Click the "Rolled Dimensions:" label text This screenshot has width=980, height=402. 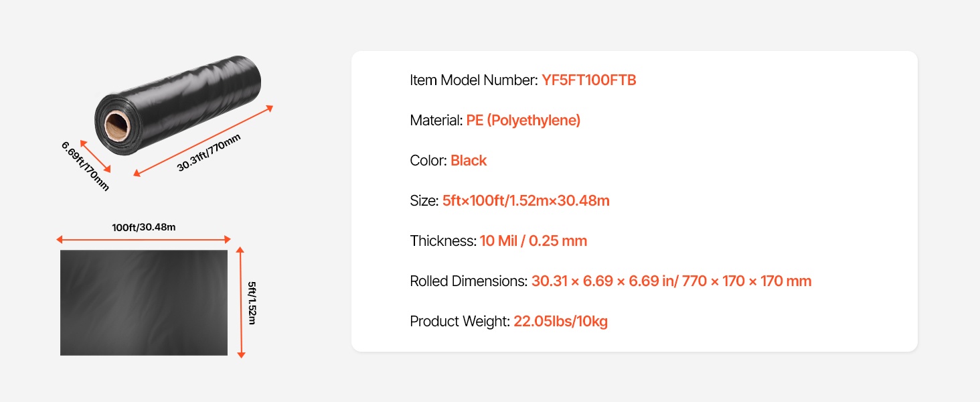coord(469,281)
